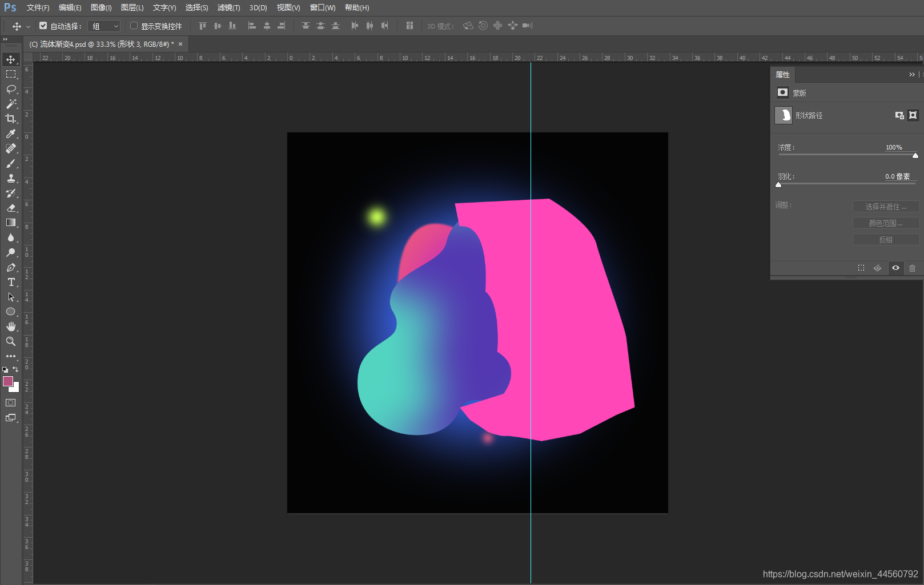Select the Type tool
Screen dimensions: 924x585
11,282
